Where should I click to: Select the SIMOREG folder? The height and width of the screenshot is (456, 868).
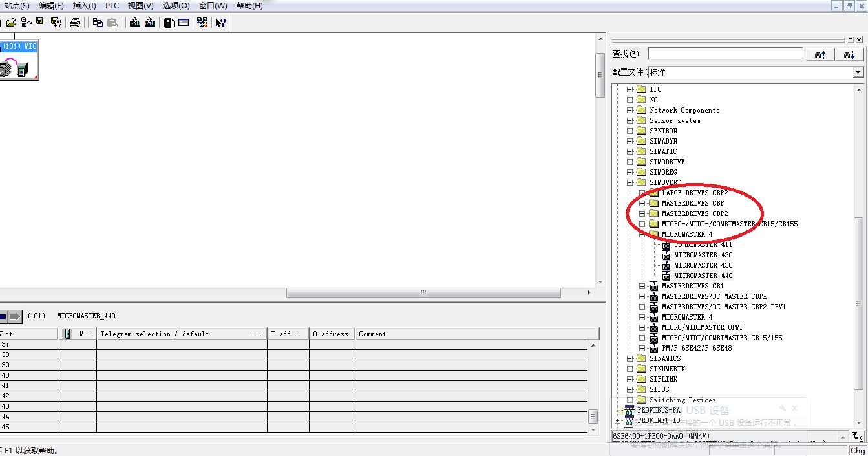[663, 172]
